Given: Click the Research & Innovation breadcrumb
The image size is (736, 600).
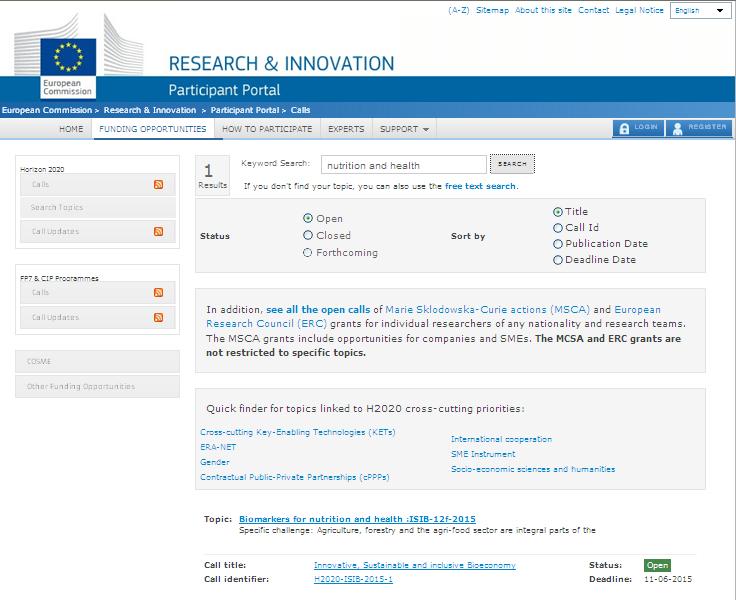Looking at the screenshot, I should click(150, 110).
